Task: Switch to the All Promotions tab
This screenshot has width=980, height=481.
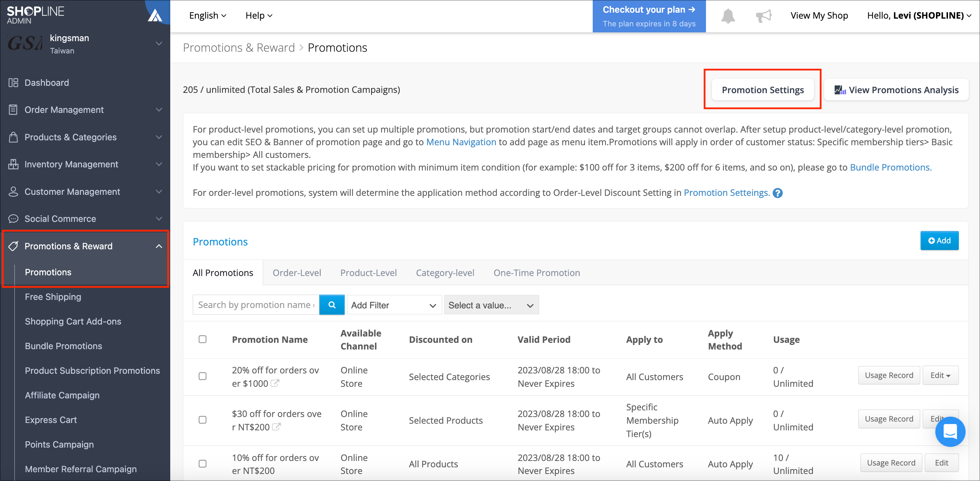Action: [223, 272]
